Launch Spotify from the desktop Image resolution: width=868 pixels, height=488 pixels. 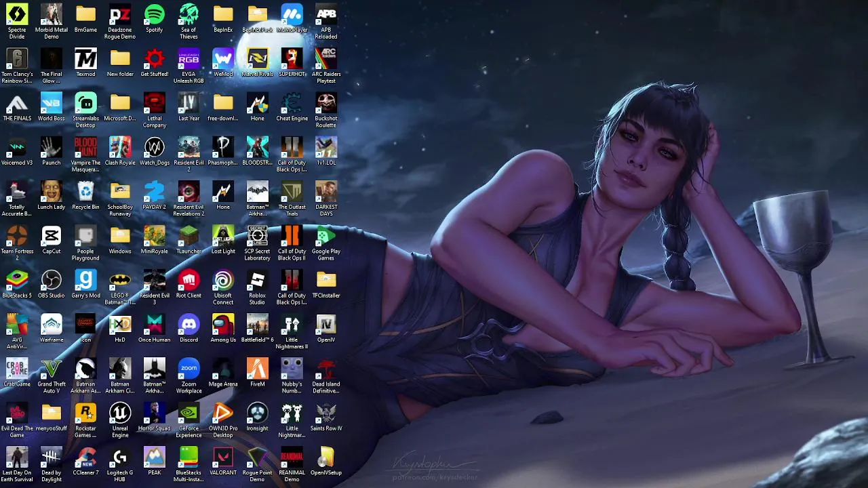click(x=155, y=14)
